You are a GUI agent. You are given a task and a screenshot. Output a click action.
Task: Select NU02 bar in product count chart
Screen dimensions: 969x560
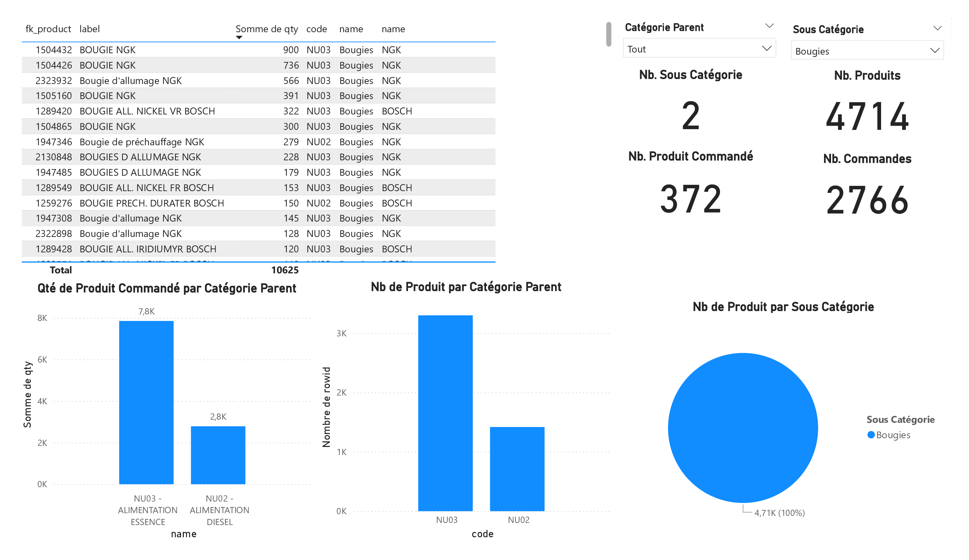coord(517,469)
